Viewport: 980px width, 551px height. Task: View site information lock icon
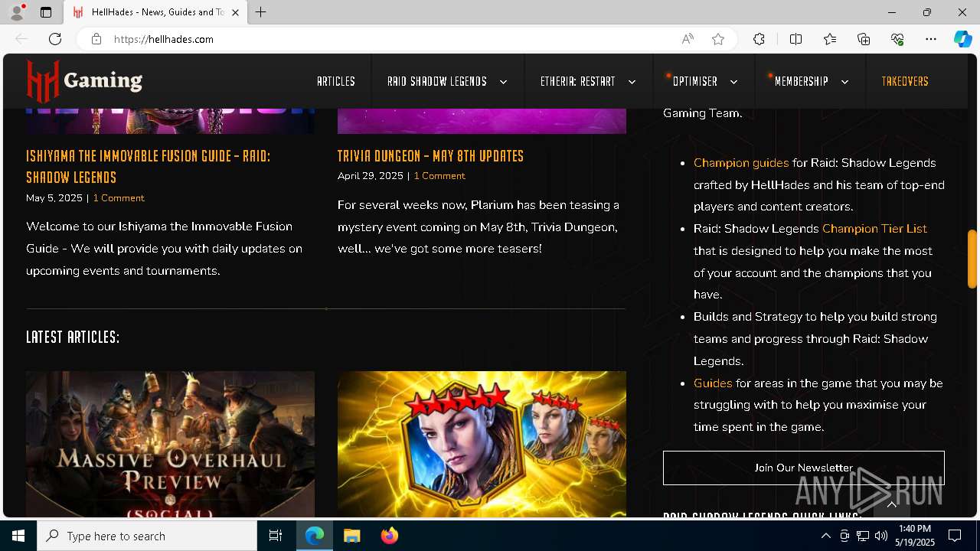coord(96,39)
